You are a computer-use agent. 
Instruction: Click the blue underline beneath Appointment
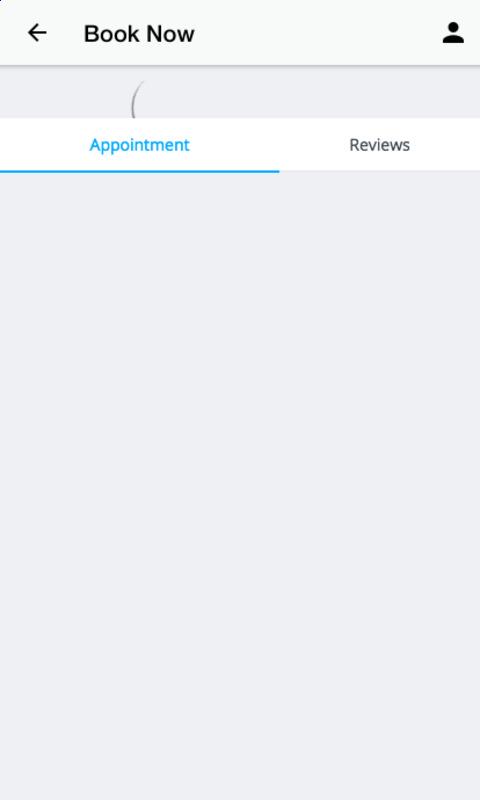139,171
